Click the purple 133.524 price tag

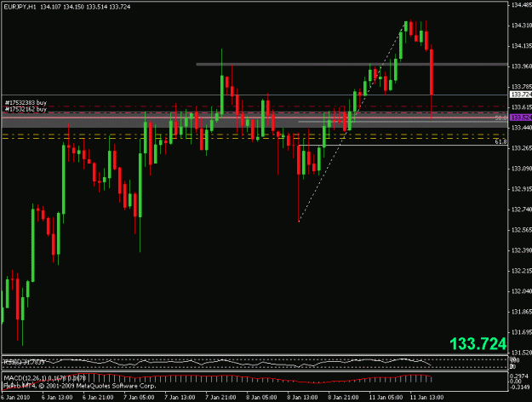[x=521, y=118]
